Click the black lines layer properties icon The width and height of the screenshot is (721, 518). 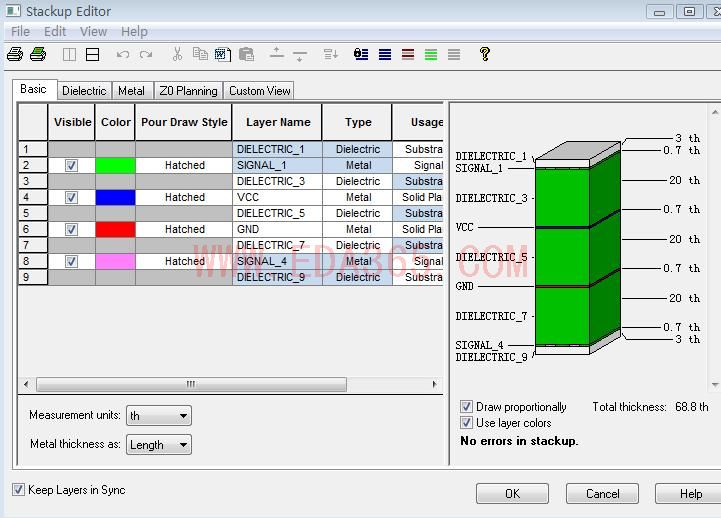(x=361, y=55)
